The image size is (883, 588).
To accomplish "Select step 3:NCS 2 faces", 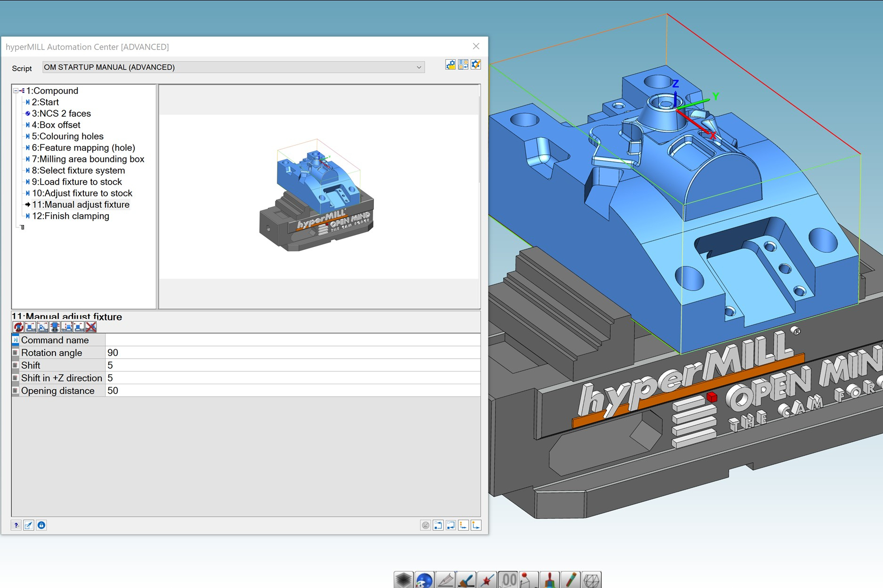I will tap(61, 113).
